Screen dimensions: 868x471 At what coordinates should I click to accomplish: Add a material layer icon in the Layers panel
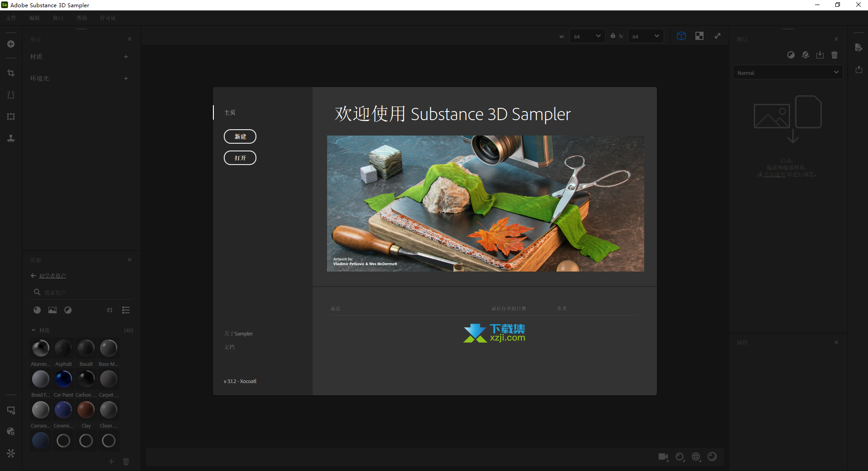click(805, 55)
